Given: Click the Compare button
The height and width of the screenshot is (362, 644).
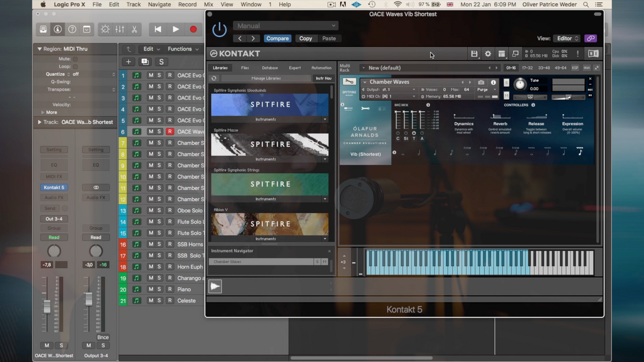Looking at the screenshot, I should (x=277, y=39).
